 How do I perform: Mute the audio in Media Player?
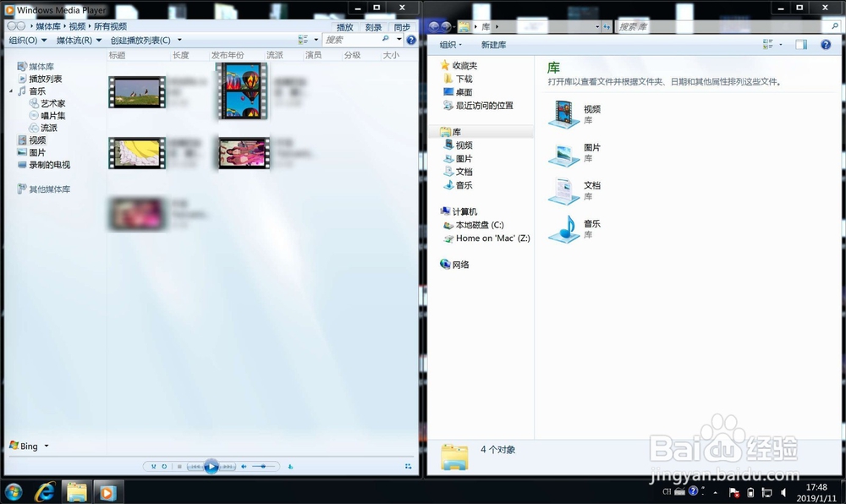244,466
